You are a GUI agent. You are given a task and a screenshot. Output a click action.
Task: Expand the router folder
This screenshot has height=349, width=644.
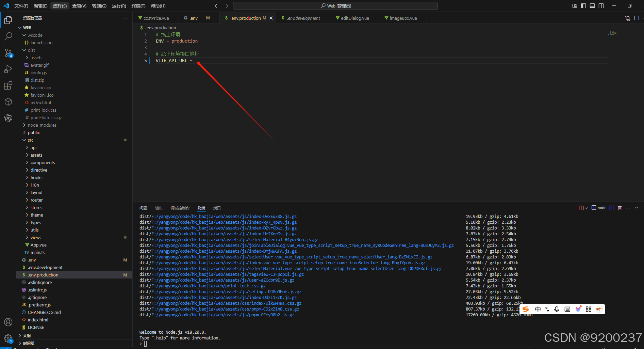click(x=74, y=200)
